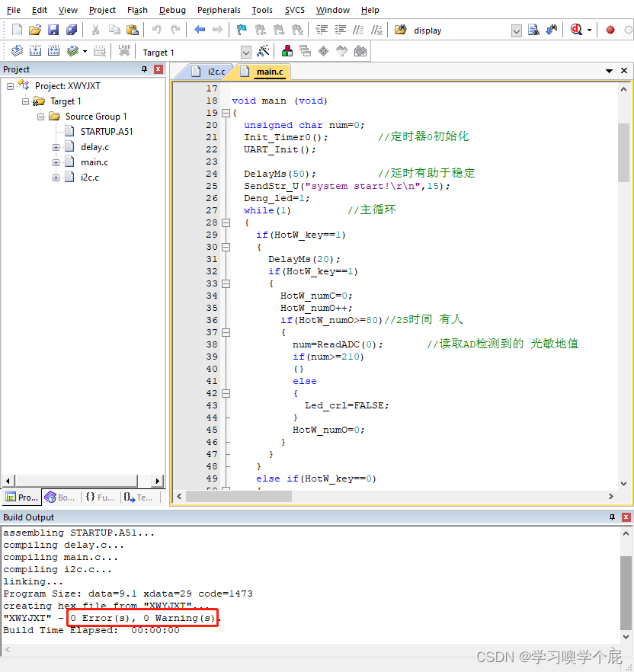Save the current file
The height and width of the screenshot is (672, 634).
[53, 30]
